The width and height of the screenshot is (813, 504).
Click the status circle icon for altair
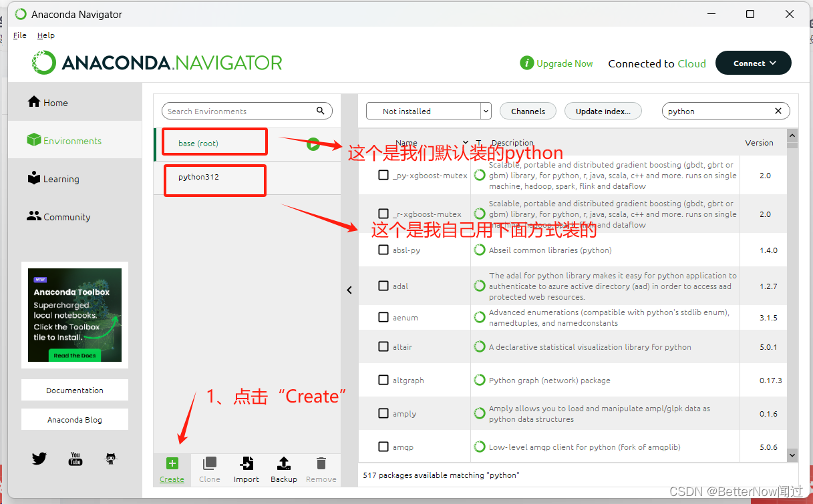click(x=479, y=346)
